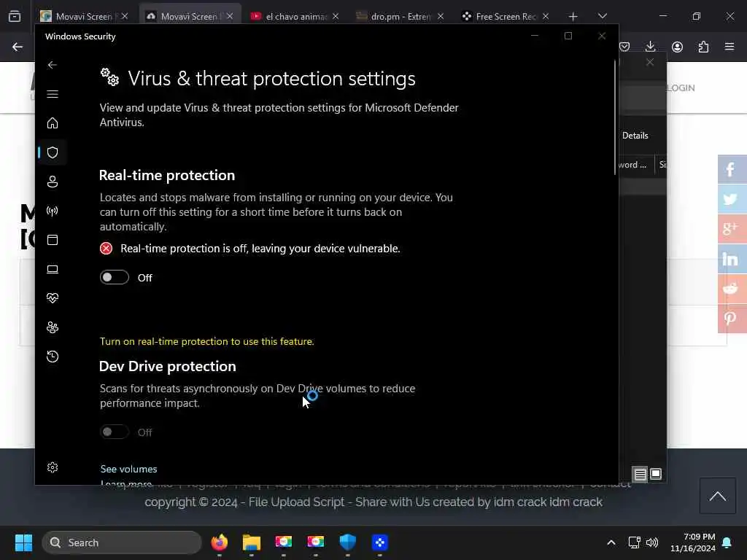Switch to large thumbnails view icon
The image size is (747, 560).
(656, 474)
